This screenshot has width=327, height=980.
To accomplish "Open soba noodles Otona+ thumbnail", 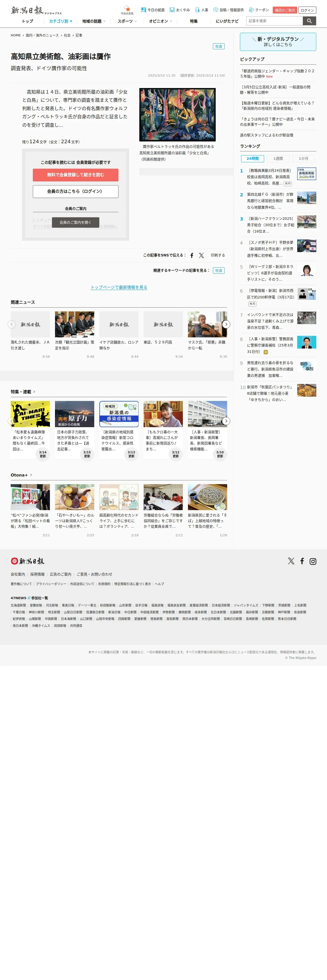I will 208,497.
